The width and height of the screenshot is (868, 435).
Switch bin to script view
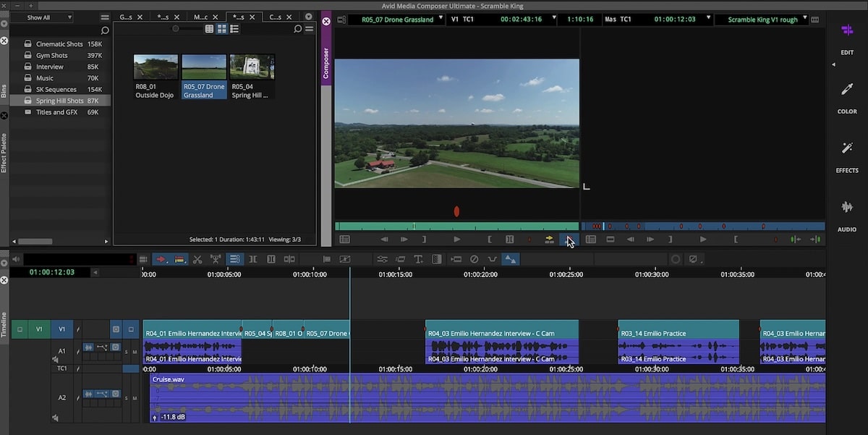(234, 29)
